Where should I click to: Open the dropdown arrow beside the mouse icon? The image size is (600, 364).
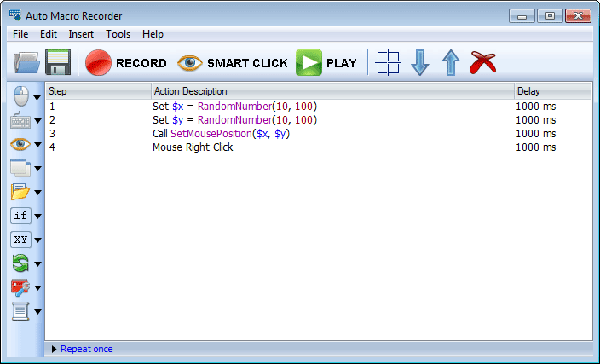37,97
